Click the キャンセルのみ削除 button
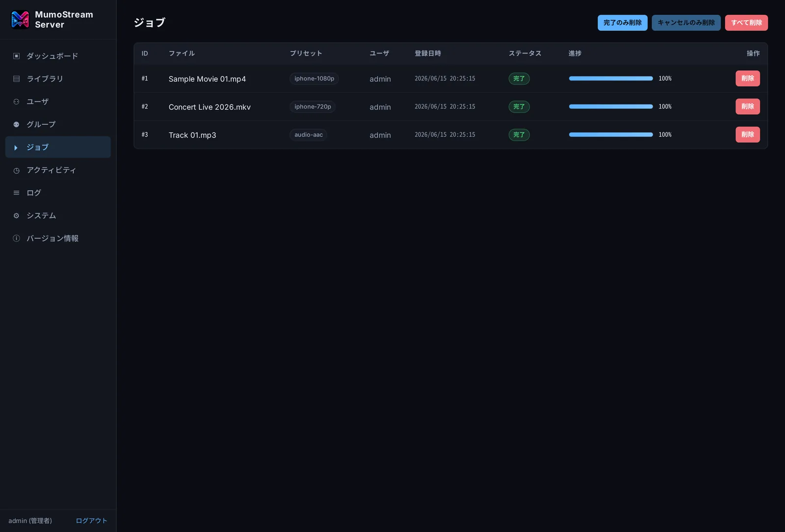This screenshot has height=532, width=785. pyautogui.click(x=686, y=23)
